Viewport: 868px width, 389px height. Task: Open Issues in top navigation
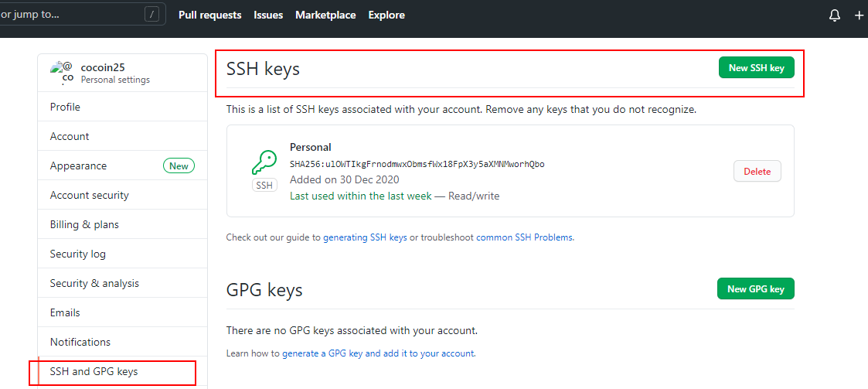tap(268, 15)
